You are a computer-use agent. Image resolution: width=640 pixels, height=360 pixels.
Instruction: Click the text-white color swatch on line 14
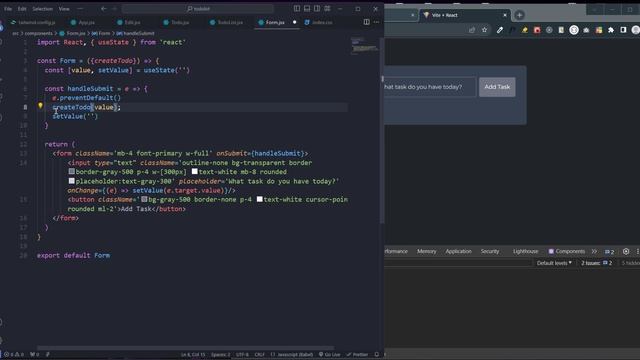pyautogui.click(x=195, y=171)
